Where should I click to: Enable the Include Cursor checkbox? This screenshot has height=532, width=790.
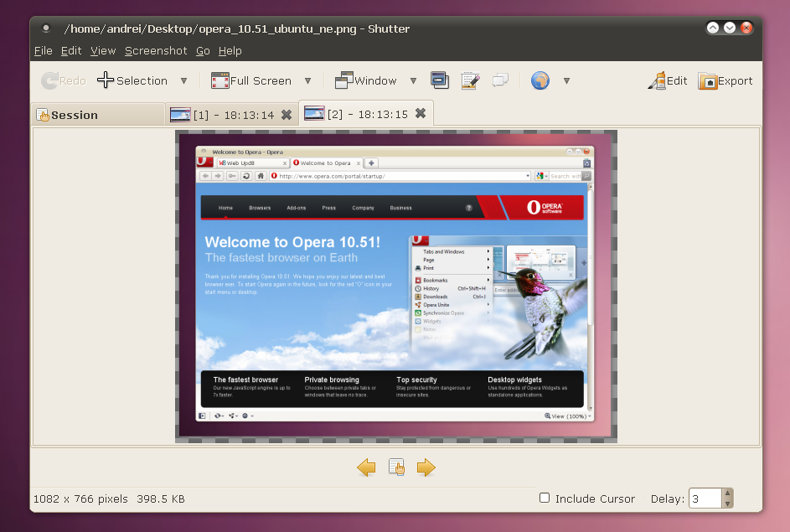(545, 498)
